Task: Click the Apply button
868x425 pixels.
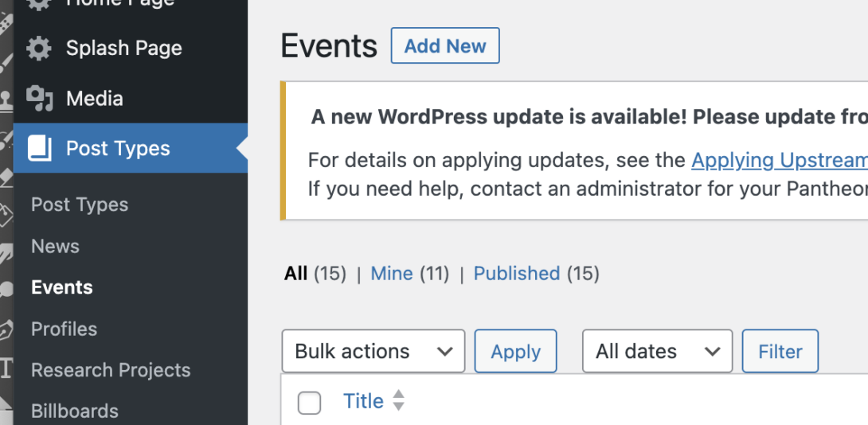Action: coord(515,351)
